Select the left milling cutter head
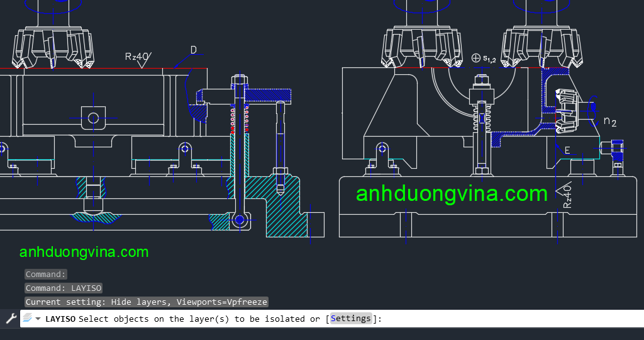 [x=55, y=47]
